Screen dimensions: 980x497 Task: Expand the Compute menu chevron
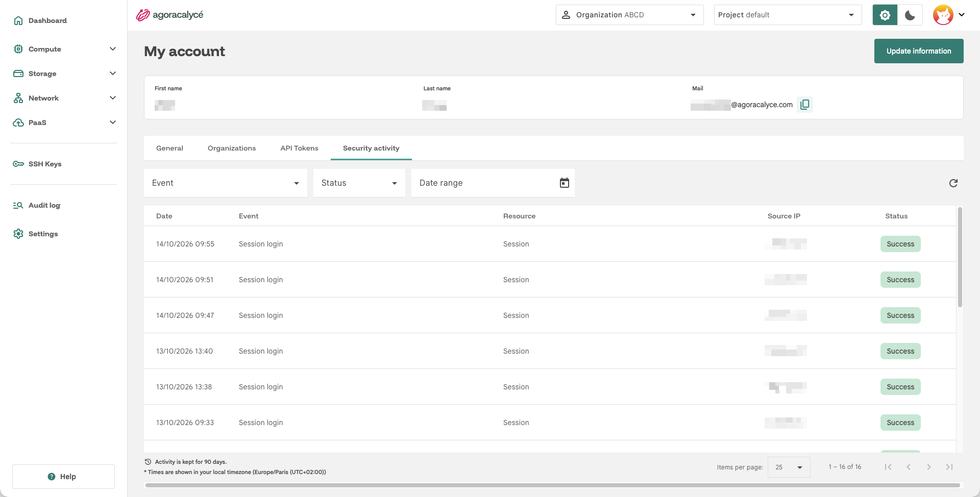point(113,49)
